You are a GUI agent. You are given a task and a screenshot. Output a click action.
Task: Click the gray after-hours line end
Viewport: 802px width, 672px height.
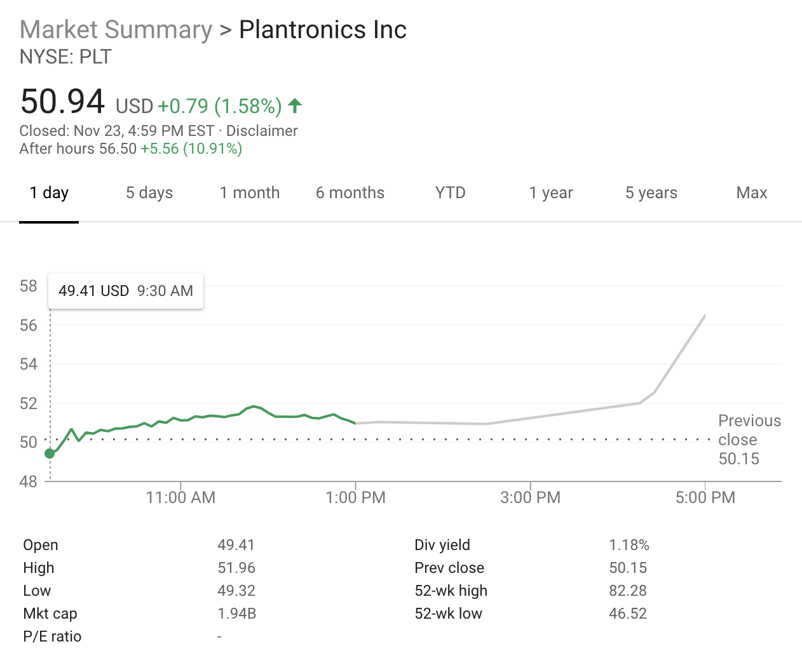click(704, 316)
